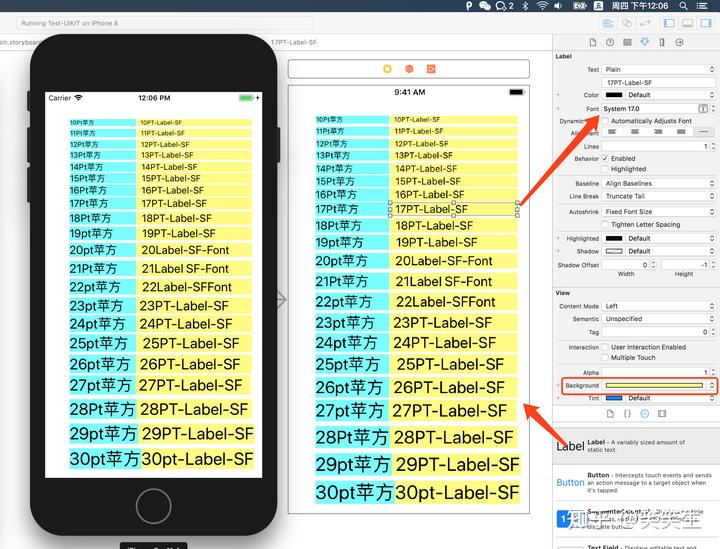The image size is (720, 549).
Task: Select the Attributes inspector tab
Action: point(645,42)
